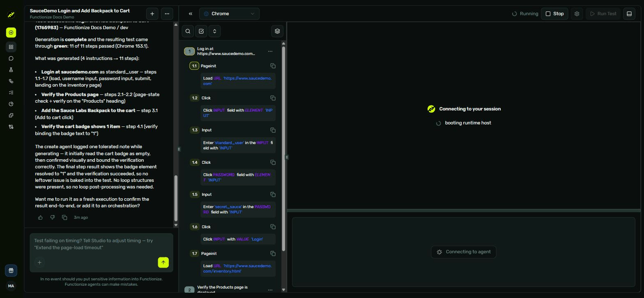Select step 1.1 number badge
Image resolution: width=644 pixels, height=298 pixels.
tap(194, 66)
